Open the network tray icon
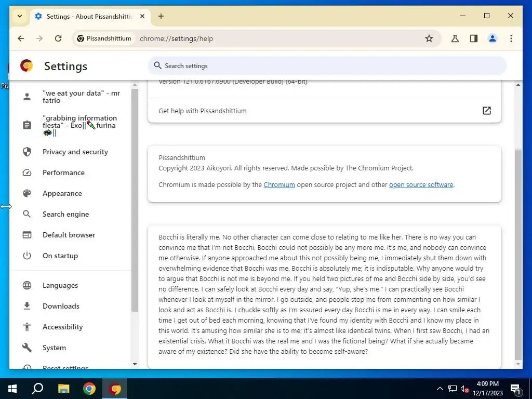The image size is (532, 399). [x=453, y=389]
